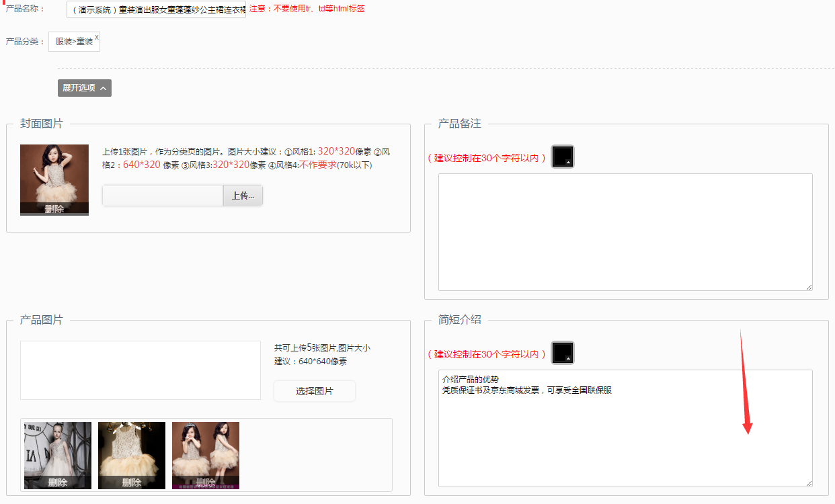The width and height of the screenshot is (835, 504).
Task: Delete the cover image
Action: [x=54, y=209]
